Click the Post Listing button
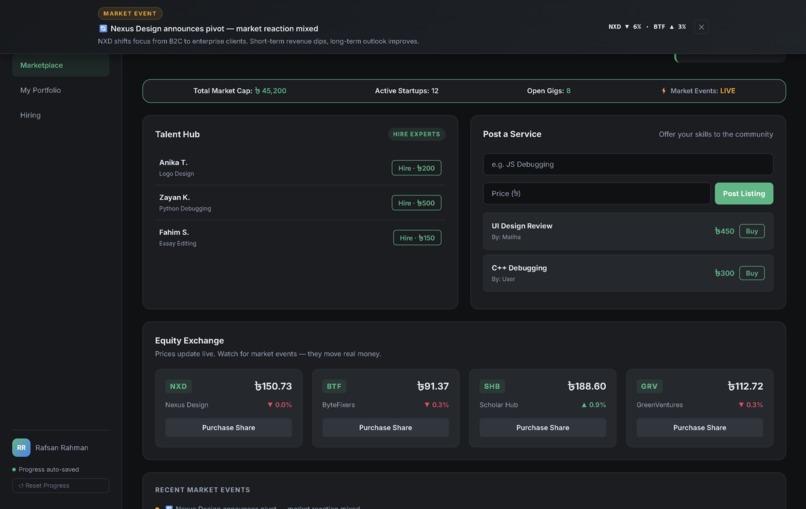The width and height of the screenshot is (806, 509). (x=744, y=194)
